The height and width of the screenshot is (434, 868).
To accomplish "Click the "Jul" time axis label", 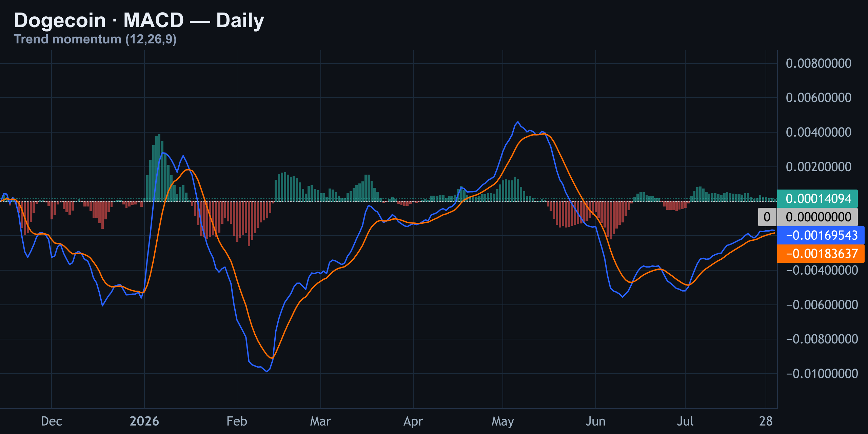I will (x=685, y=421).
